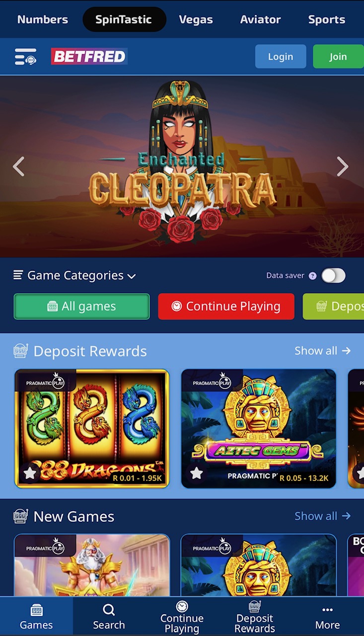This screenshot has height=636, width=364.
Task: Switch to the Aviator tab
Action: (x=260, y=19)
